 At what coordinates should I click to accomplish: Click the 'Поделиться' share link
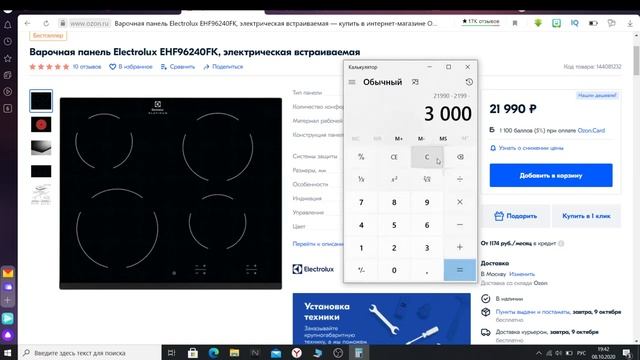(x=223, y=67)
